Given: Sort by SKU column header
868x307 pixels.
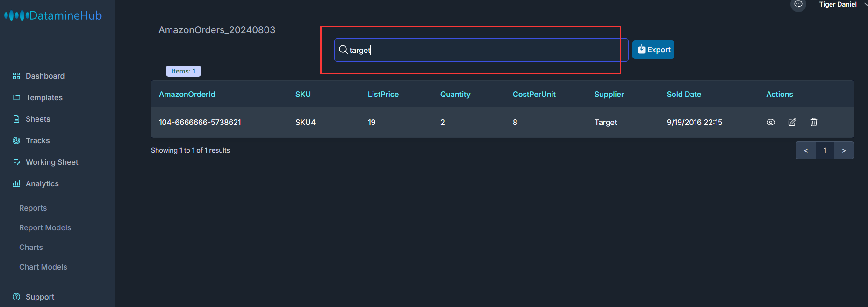Looking at the screenshot, I should [303, 94].
